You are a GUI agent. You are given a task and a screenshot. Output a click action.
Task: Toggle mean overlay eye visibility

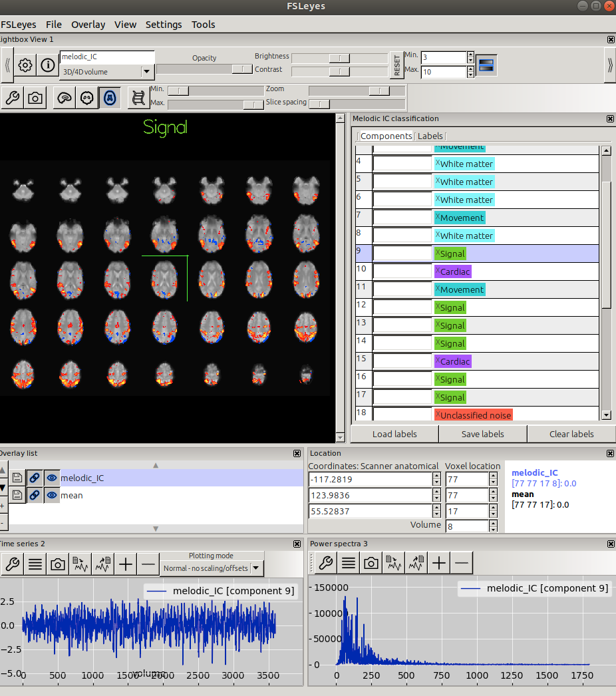pyautogui.click(x=51, y=495)
